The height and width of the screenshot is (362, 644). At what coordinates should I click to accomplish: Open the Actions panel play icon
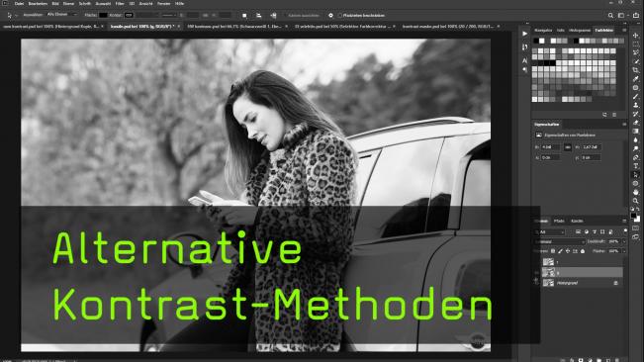point(525,34)
